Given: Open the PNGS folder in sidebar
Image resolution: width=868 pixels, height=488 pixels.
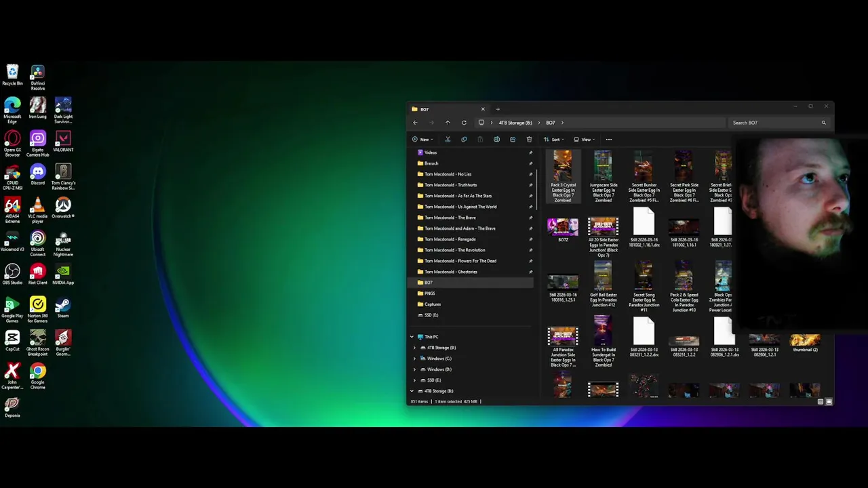Looking at the screenshot, I should pos(429,293).
